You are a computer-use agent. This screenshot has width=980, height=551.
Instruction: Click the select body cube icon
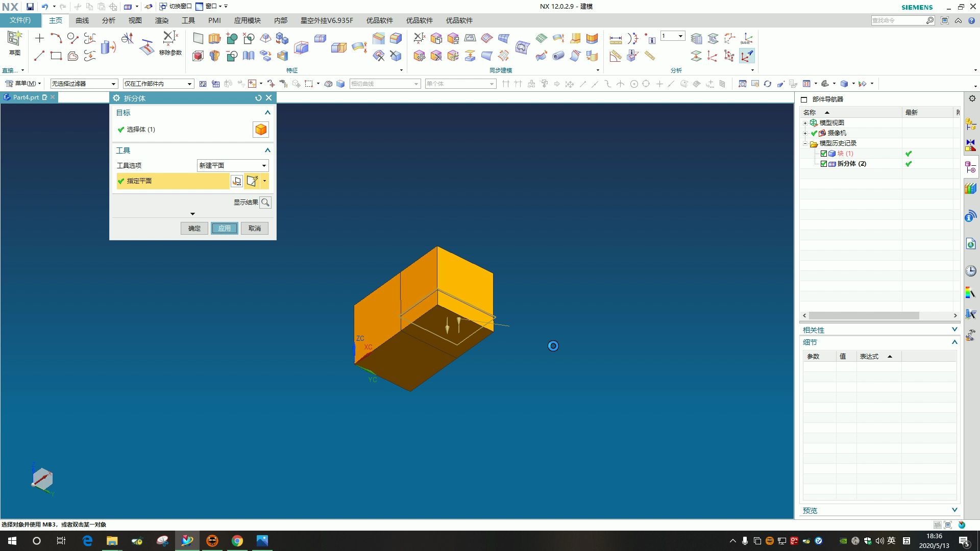(x=261, y=130)
